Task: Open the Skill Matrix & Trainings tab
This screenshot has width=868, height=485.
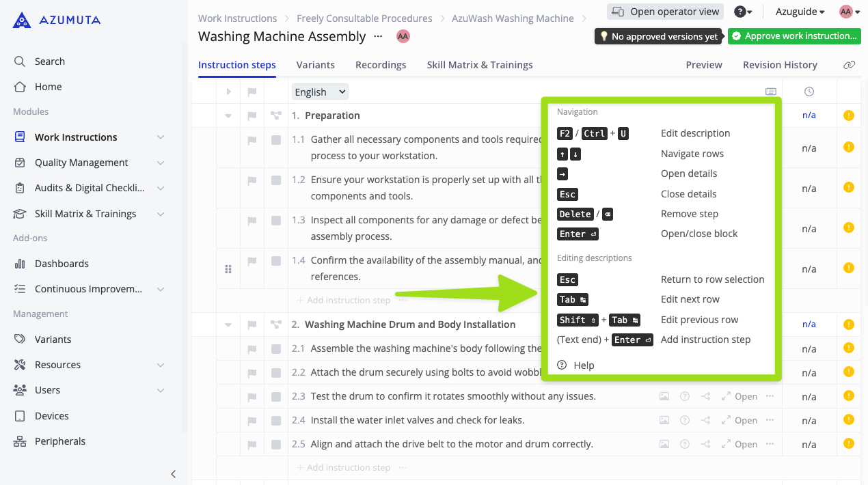Action: click(479, 65)
